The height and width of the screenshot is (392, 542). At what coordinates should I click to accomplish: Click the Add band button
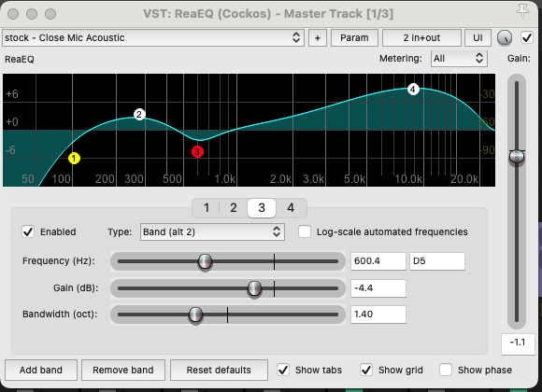coord(41,370)
